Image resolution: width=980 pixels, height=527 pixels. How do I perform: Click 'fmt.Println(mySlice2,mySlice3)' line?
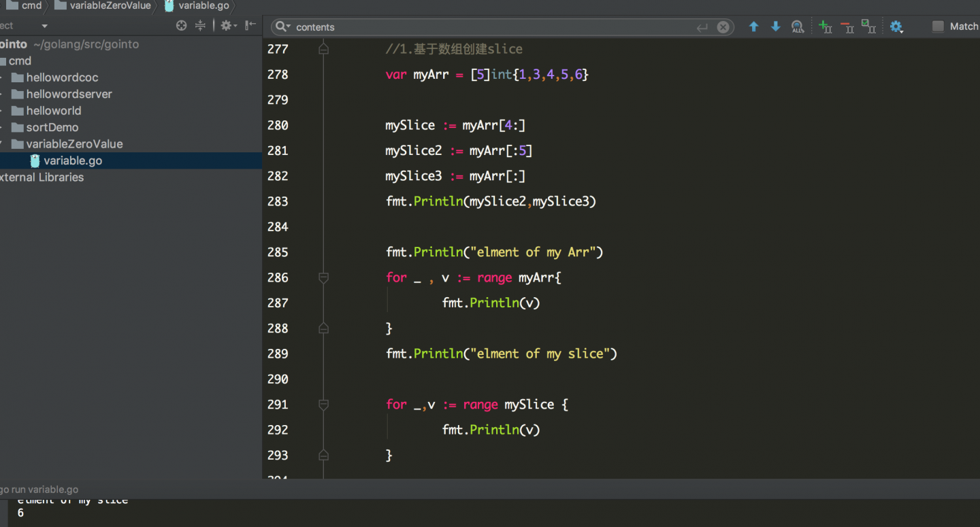(x=491, y=201)
